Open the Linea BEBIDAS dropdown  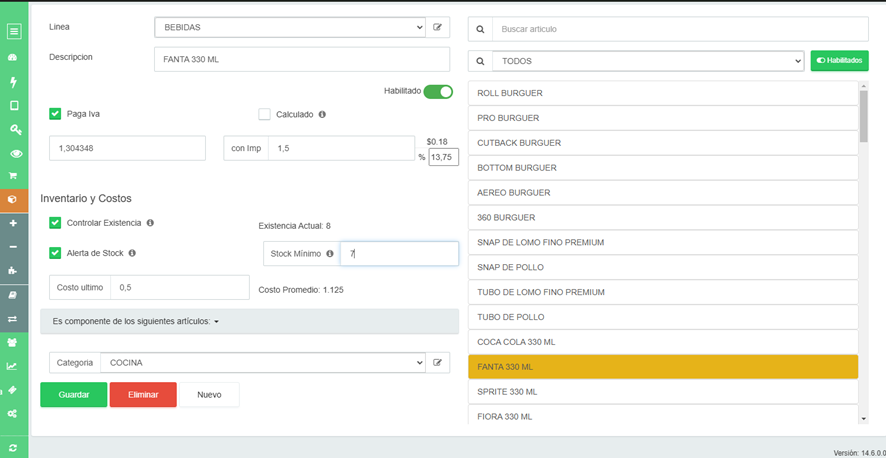(x=290, y=27)
